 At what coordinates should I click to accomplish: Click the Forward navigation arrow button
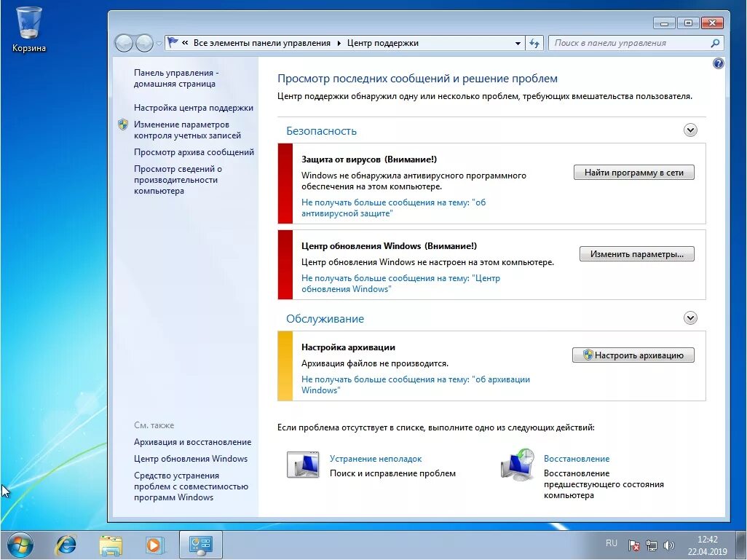(x=144, y=44)
